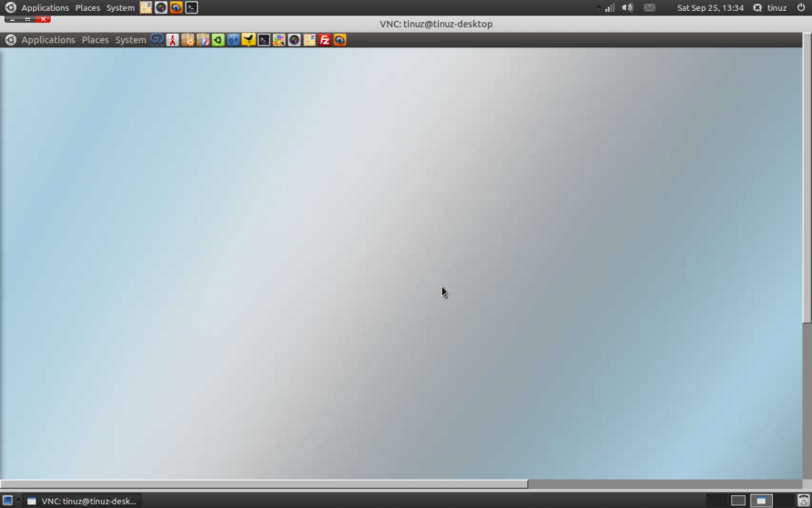Open the clock showing Sat Sep 25, 13:34
This screenshot has height=508, width=812.
(710, 8)
